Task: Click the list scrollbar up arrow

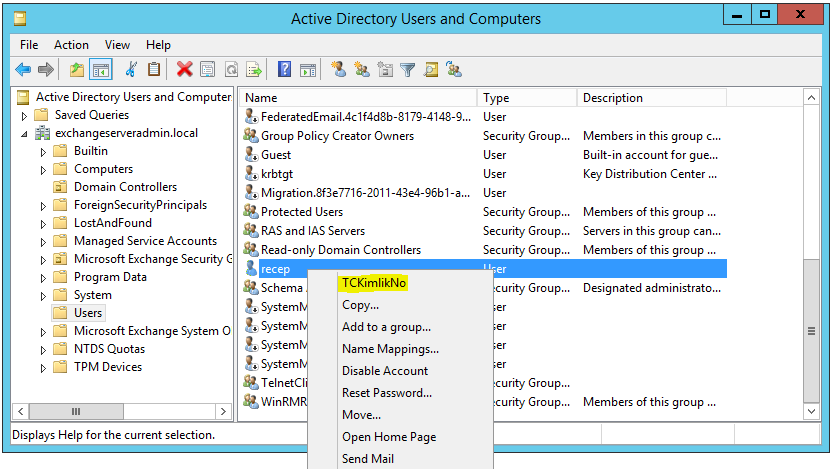Action: click(811, 97)
